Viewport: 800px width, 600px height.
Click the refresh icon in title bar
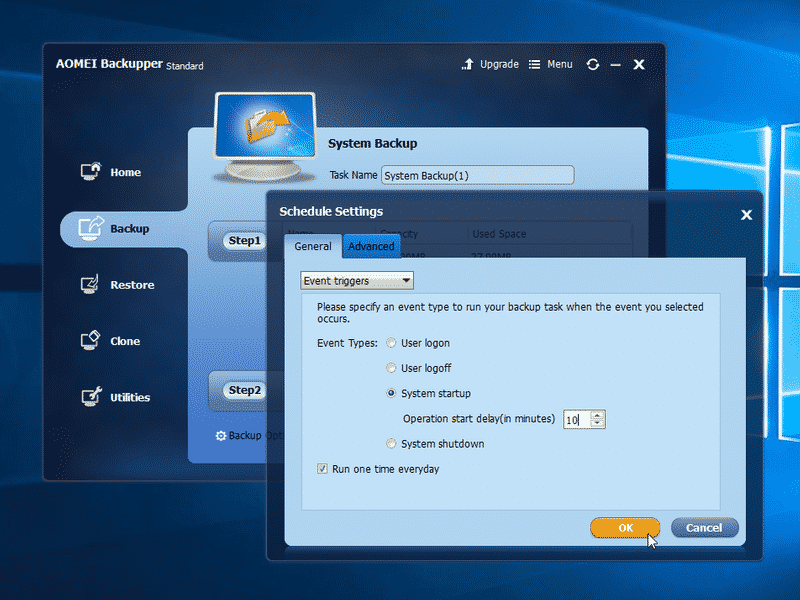click(x=592, y=64)
